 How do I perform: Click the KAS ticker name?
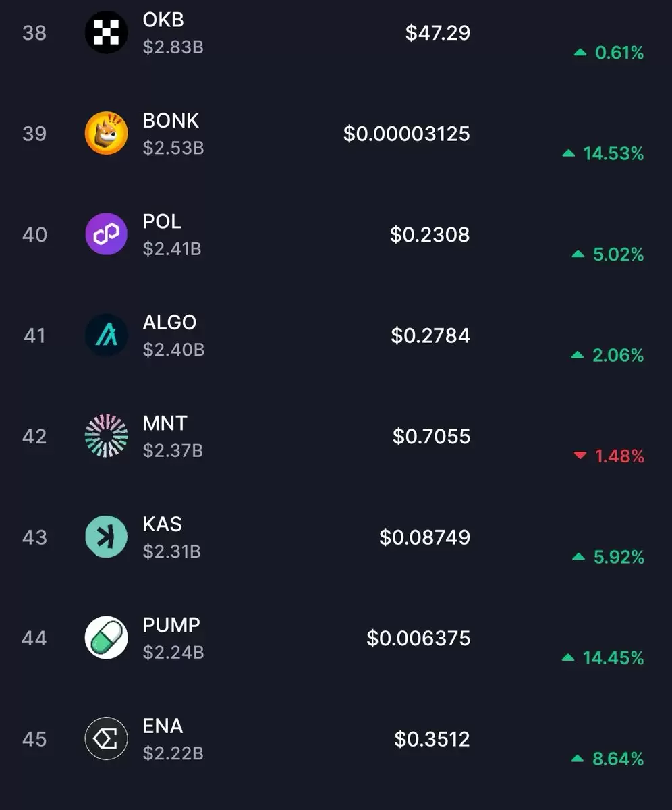point(162,524)
